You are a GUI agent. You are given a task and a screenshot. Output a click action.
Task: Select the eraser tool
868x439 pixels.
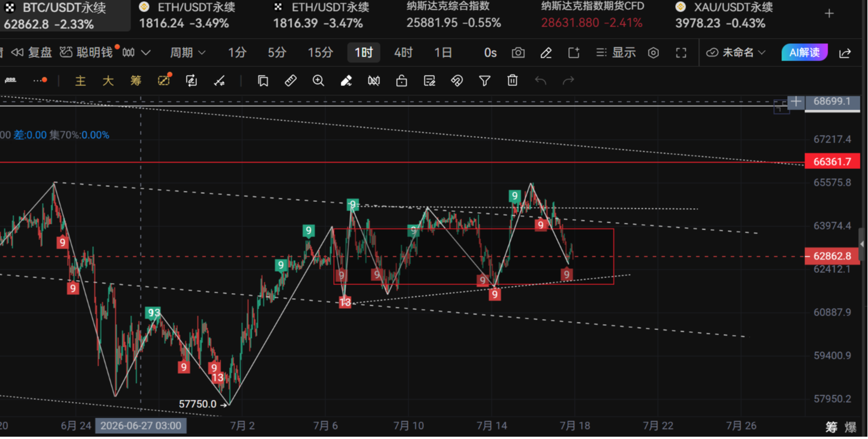tap(346, 81)
